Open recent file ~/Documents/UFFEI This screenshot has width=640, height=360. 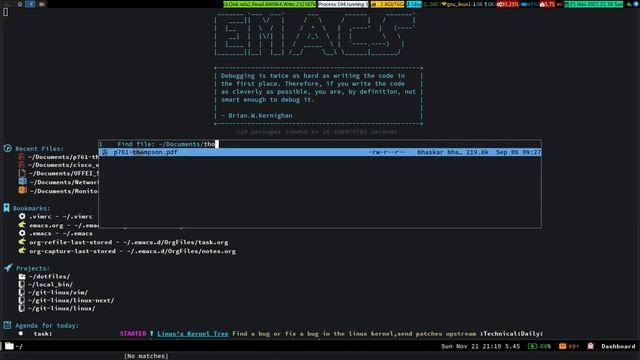pos(63,173)
